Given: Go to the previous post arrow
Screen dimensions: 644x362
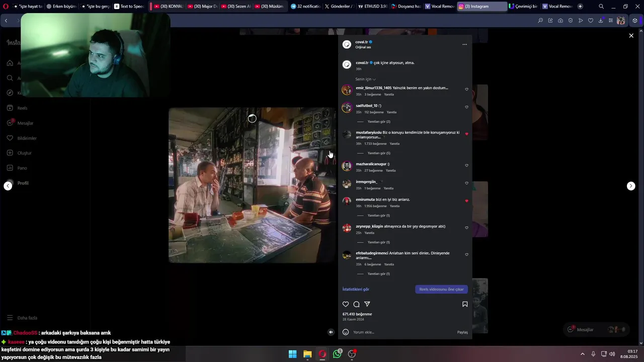Looking at the screenshot, I should coord(8,186).
